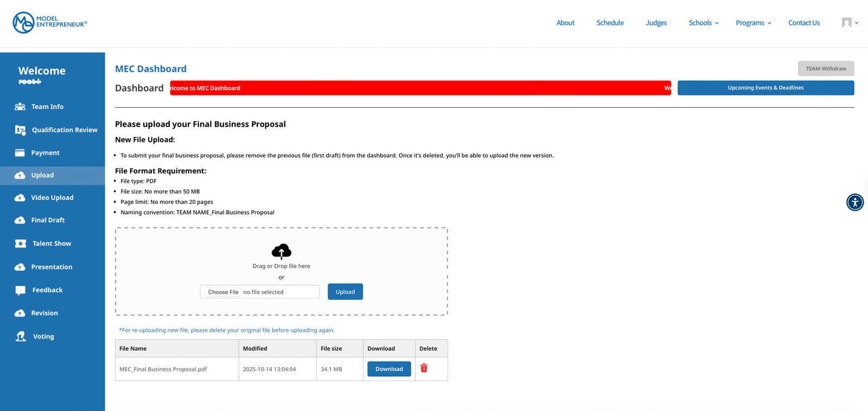This screenshot has width=868, height=411.
Task: Click the Team Info people icon
Action: pos(20,107)
